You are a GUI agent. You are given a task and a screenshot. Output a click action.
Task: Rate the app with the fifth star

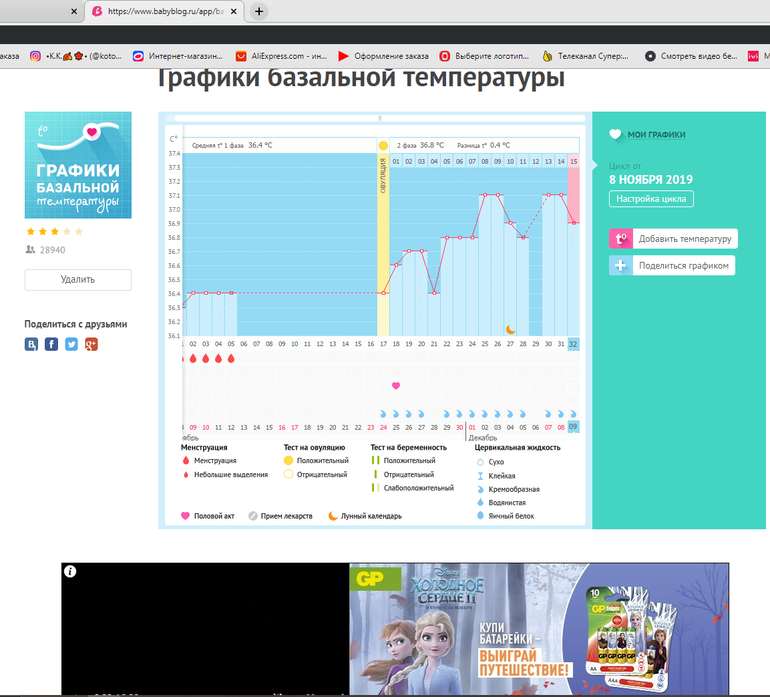(x=79, y=231)
